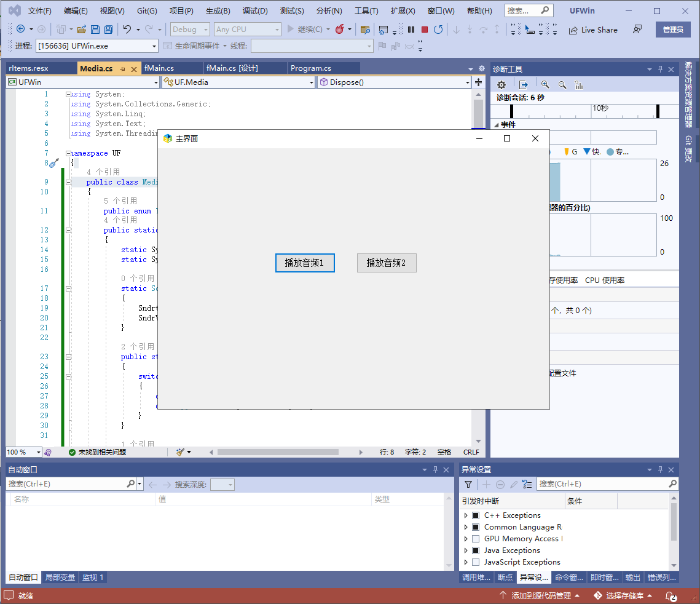
Task: Switch to the 监视 1 tab
Action: (93, 577)
